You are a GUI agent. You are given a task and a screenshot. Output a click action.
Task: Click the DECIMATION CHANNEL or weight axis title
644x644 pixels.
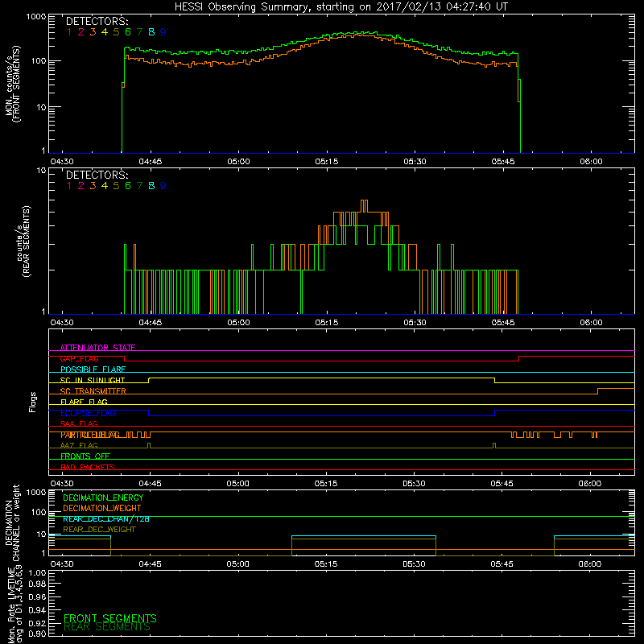[x=12, y=522]
